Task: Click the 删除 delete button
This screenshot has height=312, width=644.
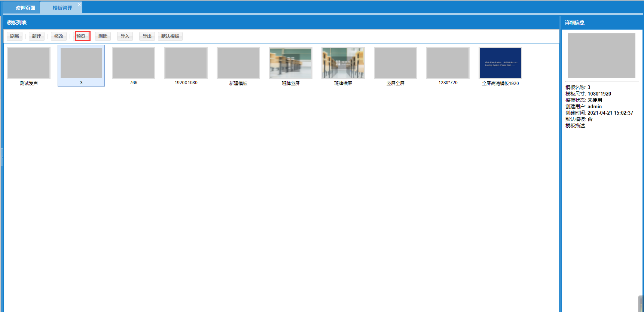Action: pos(103,36)
